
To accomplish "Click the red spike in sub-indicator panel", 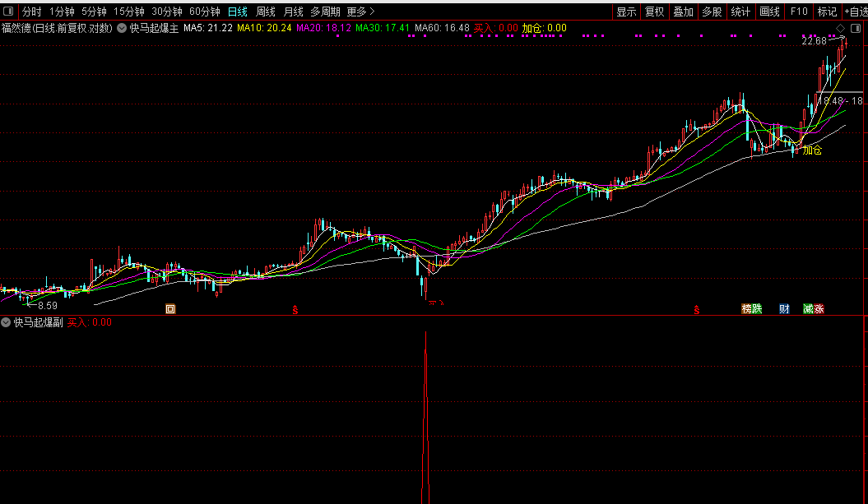I will pos(425,418).
